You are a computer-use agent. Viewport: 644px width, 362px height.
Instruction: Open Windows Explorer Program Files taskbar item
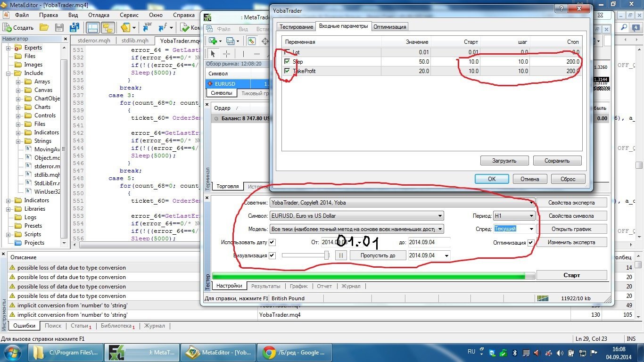[x=66, y=352]
